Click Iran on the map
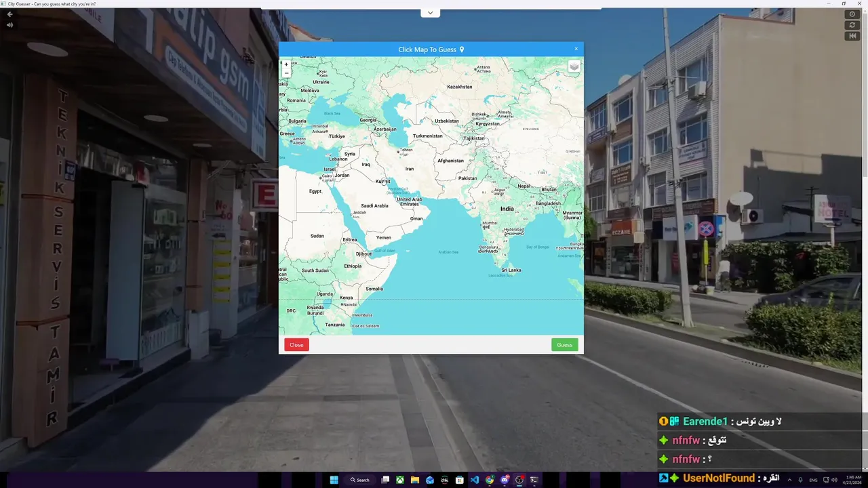 point(410,169)
